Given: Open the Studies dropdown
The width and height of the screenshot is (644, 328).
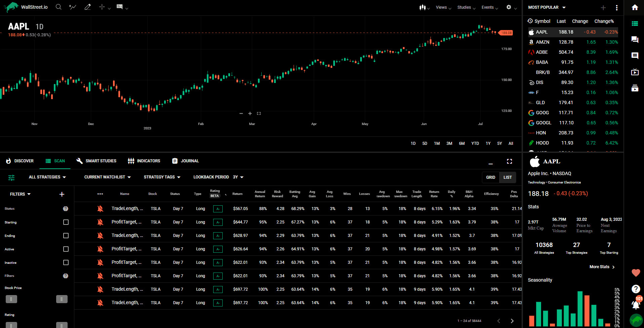Looking at the screenshot, I should click(x=466, y=7).
